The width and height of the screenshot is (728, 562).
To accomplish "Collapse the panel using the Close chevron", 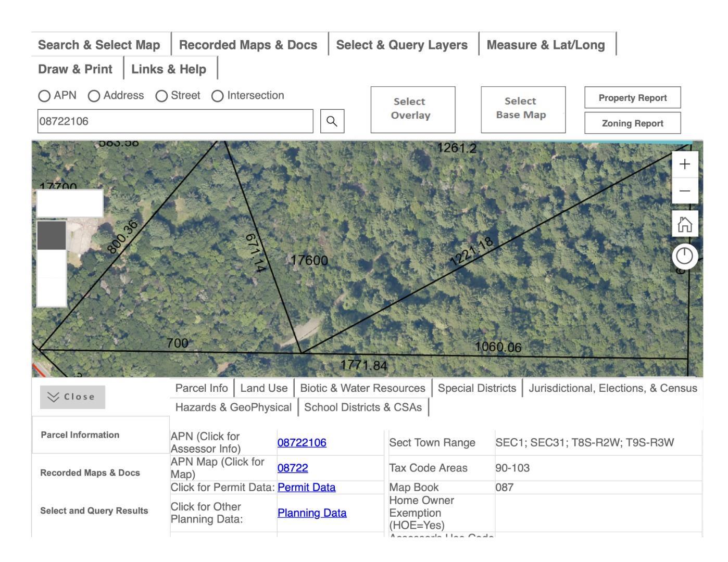I will (x=72, y=397).
